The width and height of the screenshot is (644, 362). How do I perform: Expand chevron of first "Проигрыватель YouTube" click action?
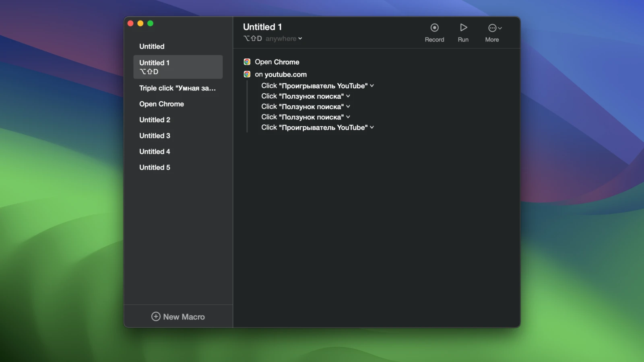[372, 86]
